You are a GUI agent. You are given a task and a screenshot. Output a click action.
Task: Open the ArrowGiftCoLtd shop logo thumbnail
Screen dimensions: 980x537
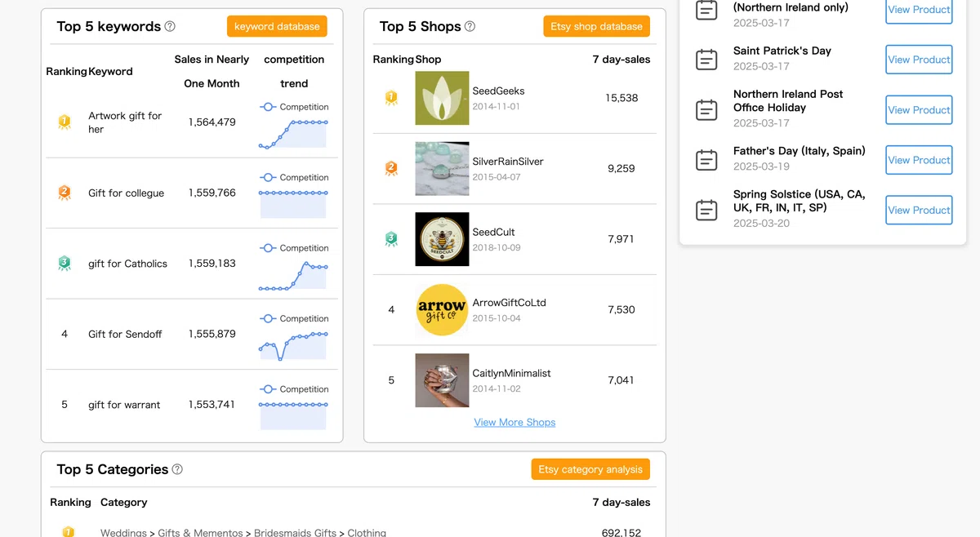[x=442, y=310]
